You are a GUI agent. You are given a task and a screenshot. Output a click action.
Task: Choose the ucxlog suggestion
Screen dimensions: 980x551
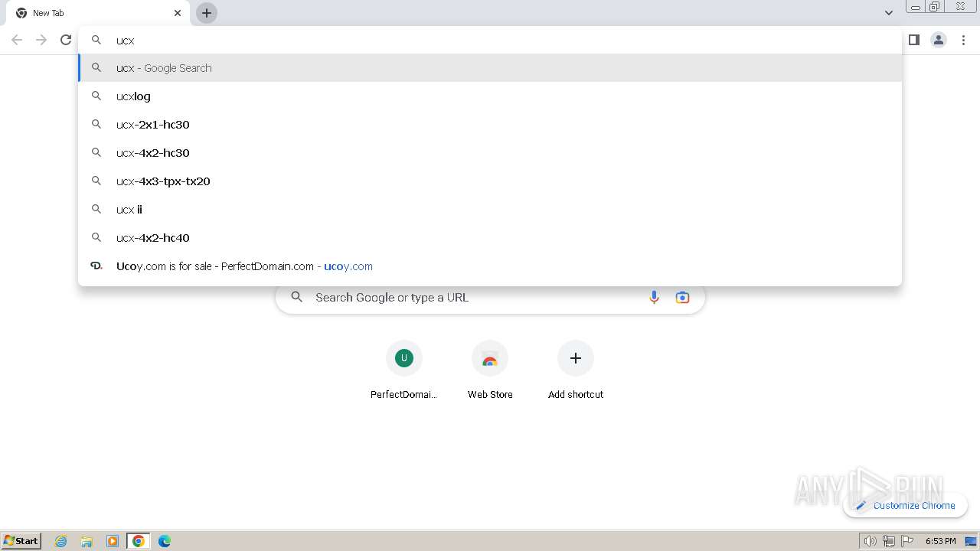pyautogui.click(x=490, y=96)
